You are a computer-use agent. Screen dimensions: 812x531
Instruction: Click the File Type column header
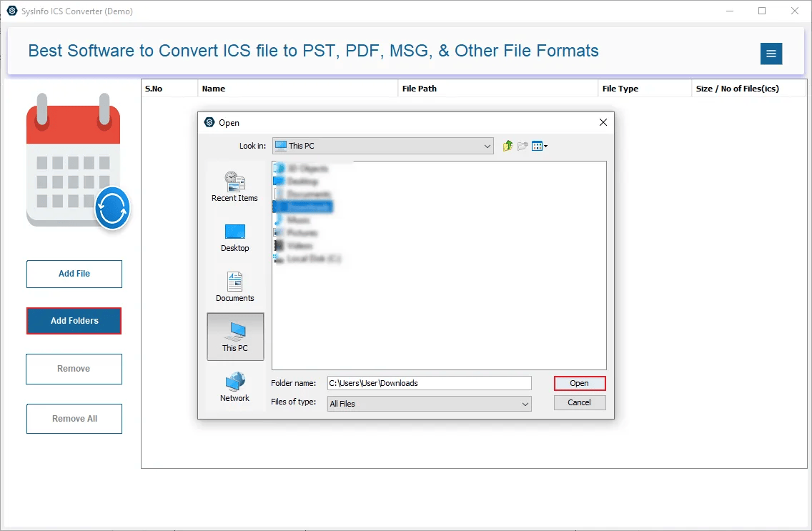point(645,89)
